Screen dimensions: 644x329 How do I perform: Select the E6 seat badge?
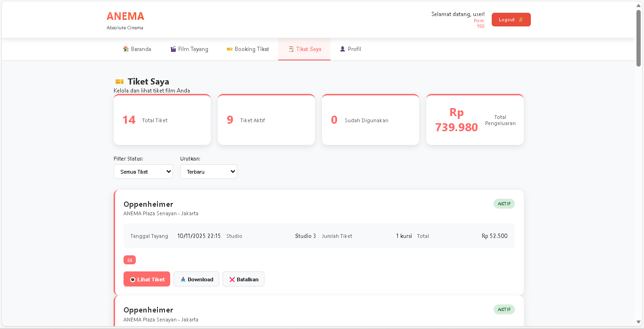130,260
